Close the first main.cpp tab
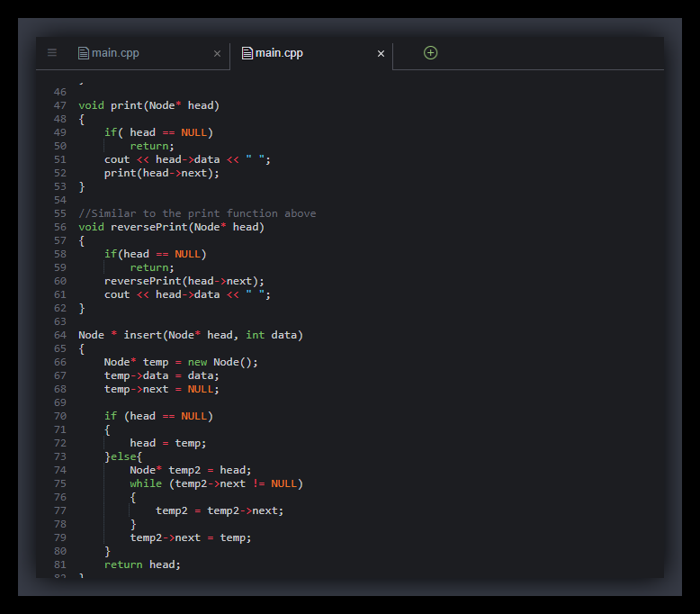 tap(217, 54)
